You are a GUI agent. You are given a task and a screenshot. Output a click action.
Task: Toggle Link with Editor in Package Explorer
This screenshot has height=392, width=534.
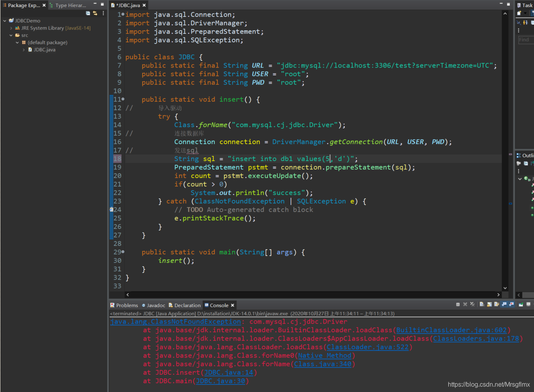[95, 13]
